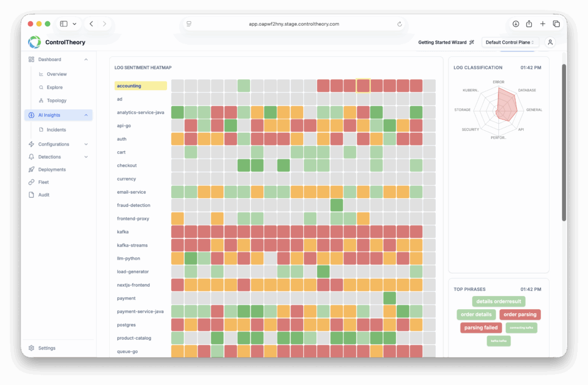Click the 'parsing failed' phrase tag
Screen dimensions: 588x385
[481, 328]
